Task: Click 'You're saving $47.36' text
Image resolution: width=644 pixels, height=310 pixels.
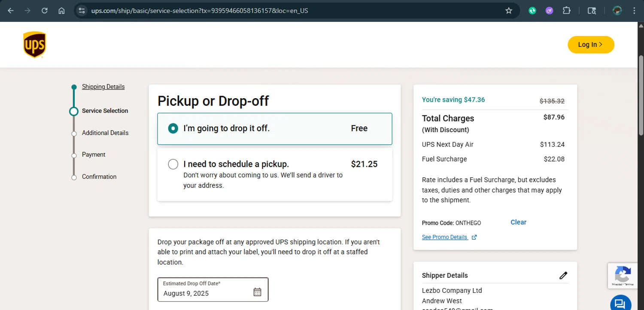Action: [453, 99]
